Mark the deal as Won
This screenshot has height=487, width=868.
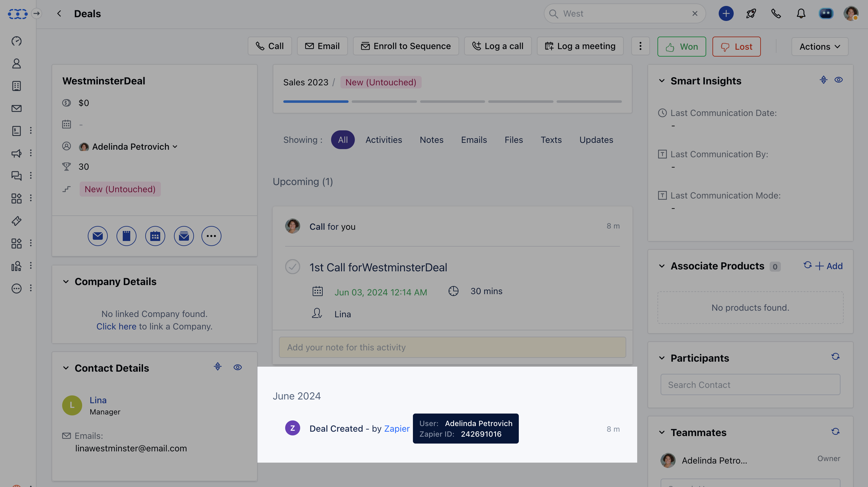(681, 46)
